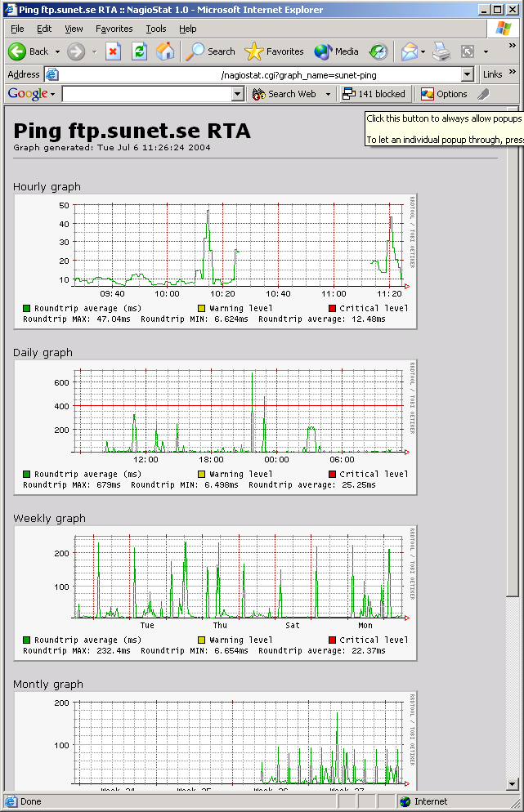Image resolution: width=524 pixels, height=812 pixels.
Task: Go to the Home page icon
Action: pos(165,51)
